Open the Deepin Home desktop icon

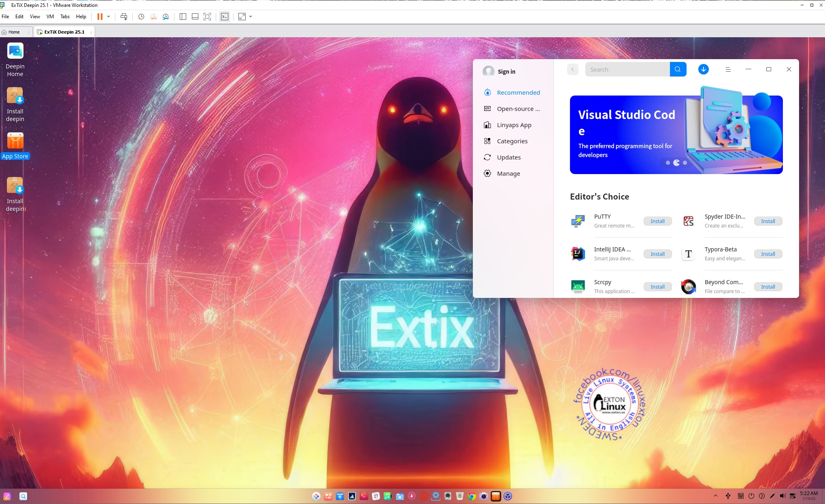click(15, 60)
